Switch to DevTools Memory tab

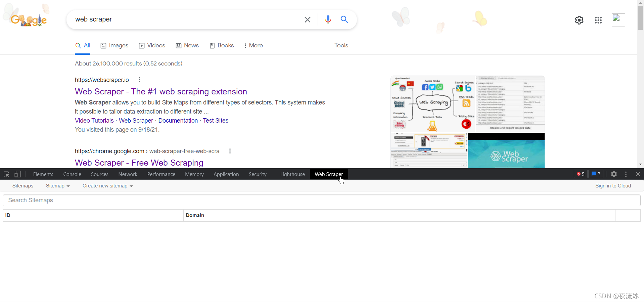194,174
